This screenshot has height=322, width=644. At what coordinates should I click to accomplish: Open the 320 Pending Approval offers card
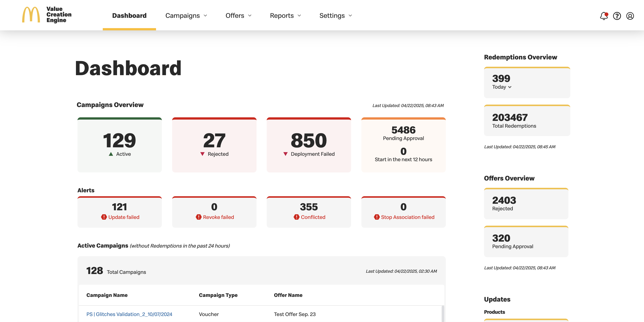(x=526, y=241)
